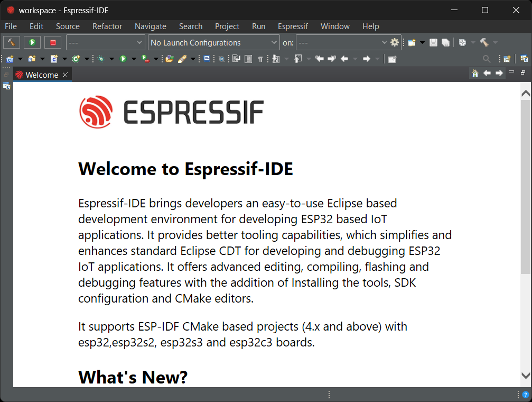Screen dimensions: 532x402
Task: Toggle Skip All Breakpoints
Action: [221, 59]
